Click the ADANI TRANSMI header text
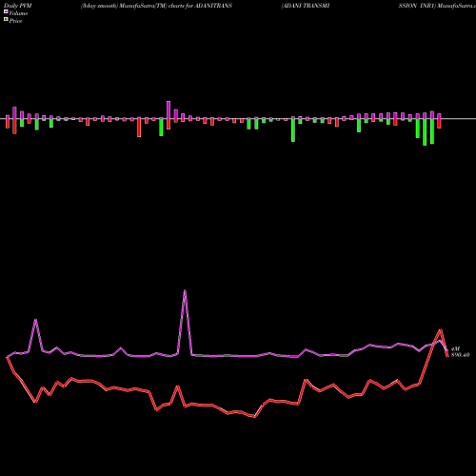The width and height of the screenshot is (476, 476). click(x=306, y=6)
